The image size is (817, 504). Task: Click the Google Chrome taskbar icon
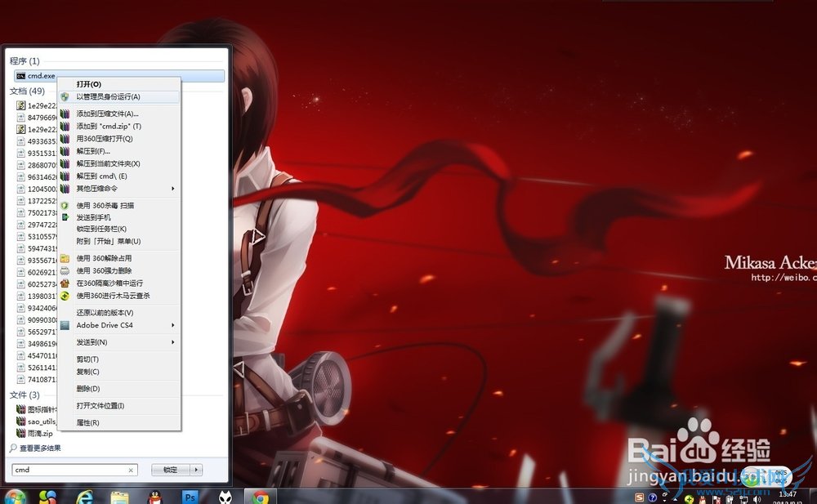click(x=260, y=496)
